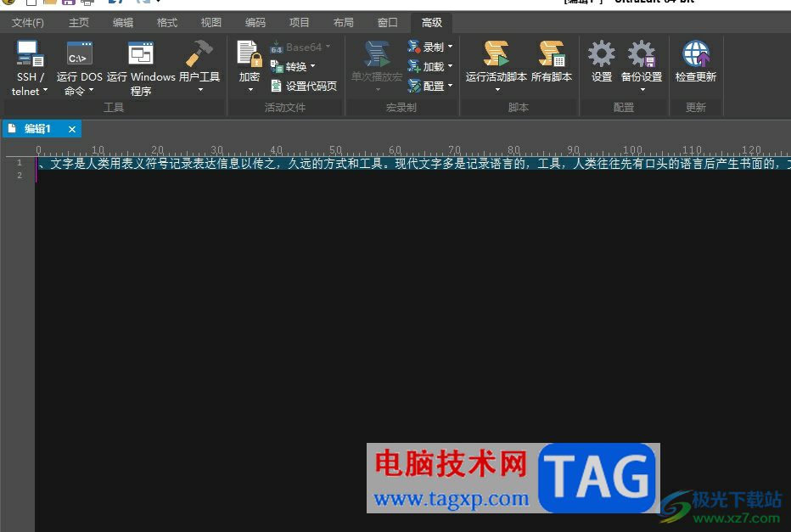The width and height of the screenshot is (791, 532).
Task: Expand the 录制 dropdown arrow
Action: (x=450, y=47)
